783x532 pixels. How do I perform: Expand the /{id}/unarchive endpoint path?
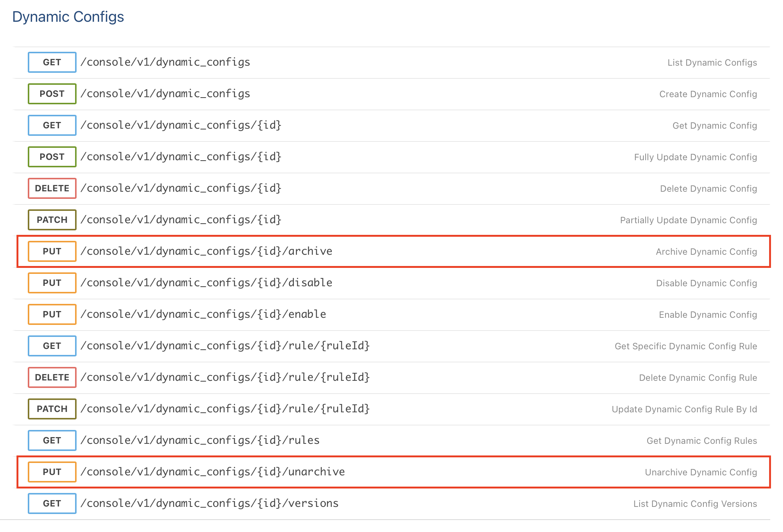coord(213,472)
